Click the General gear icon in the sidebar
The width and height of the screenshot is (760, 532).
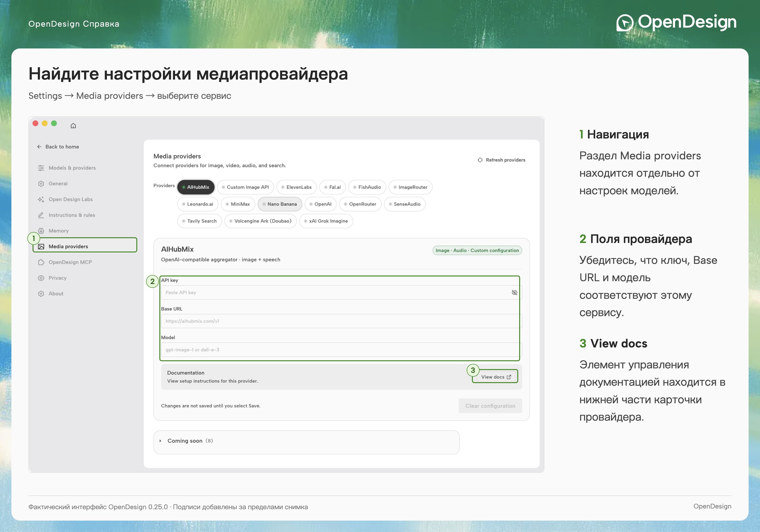click(41, 184)
